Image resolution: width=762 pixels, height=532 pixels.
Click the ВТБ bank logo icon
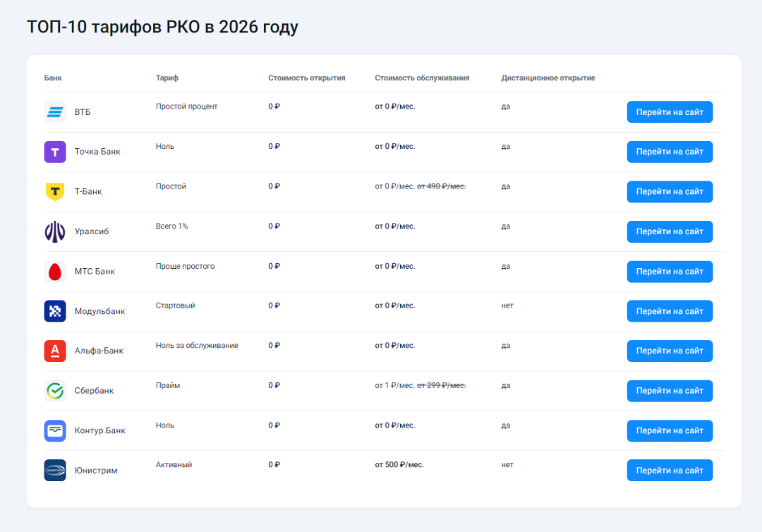coord(55,111)
